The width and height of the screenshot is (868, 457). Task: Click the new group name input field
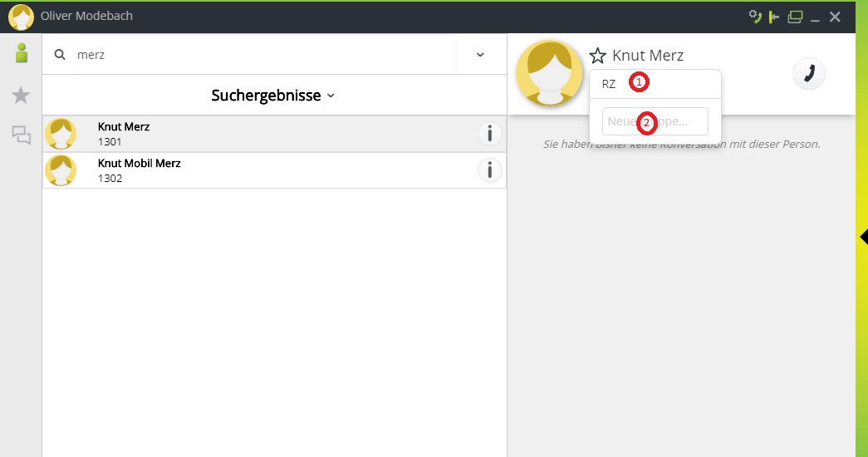[x=655, y=121]
